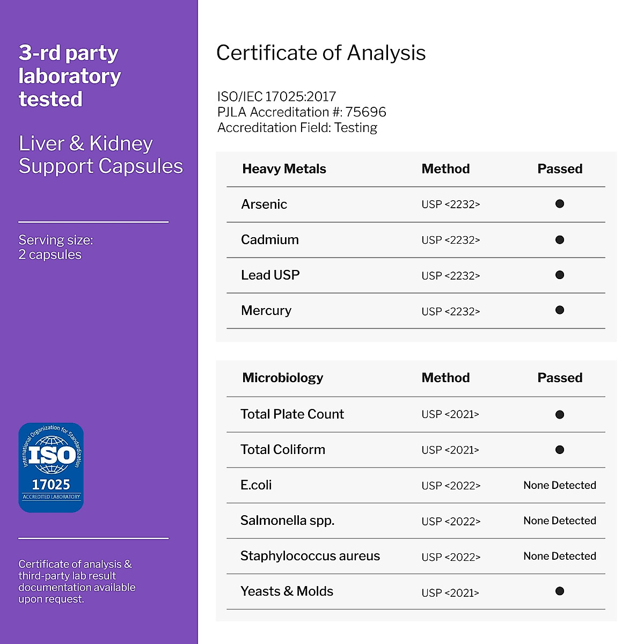Click the Yeasts & Molds passed dot
The width and height of the screenshot is (644, 644).
point(560,591)
